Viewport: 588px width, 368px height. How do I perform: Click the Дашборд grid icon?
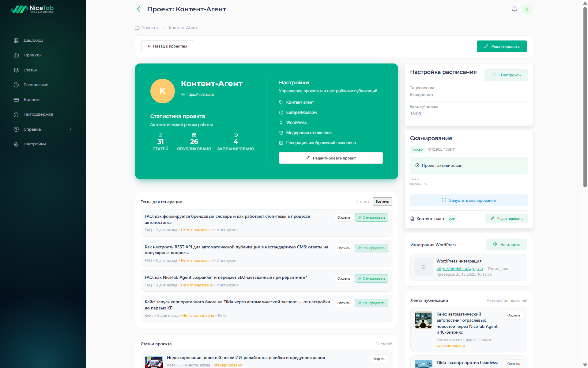(x=16, y=40)
